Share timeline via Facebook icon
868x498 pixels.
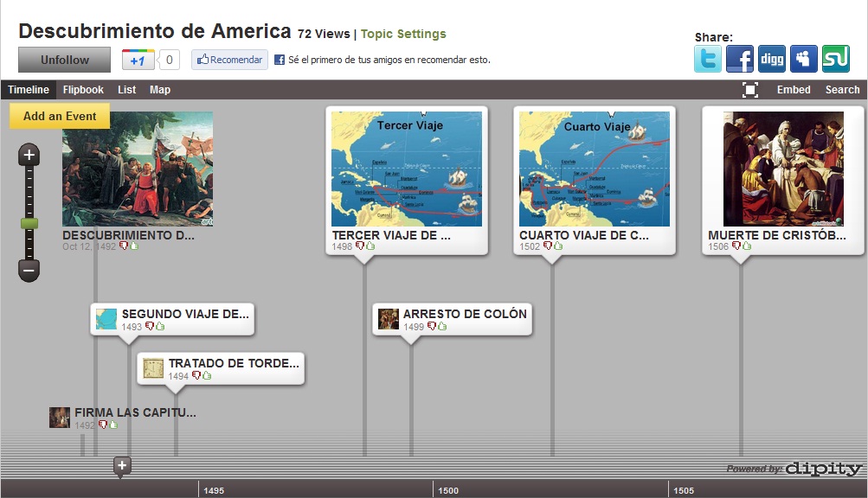[x=740, y=59]
